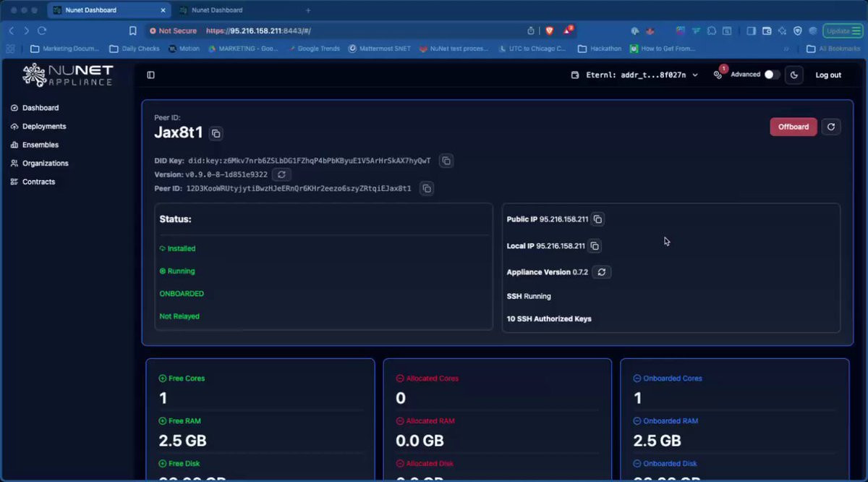Open the Hackathon bookmark folder
The image size is (868, 482).
(600, 49)
